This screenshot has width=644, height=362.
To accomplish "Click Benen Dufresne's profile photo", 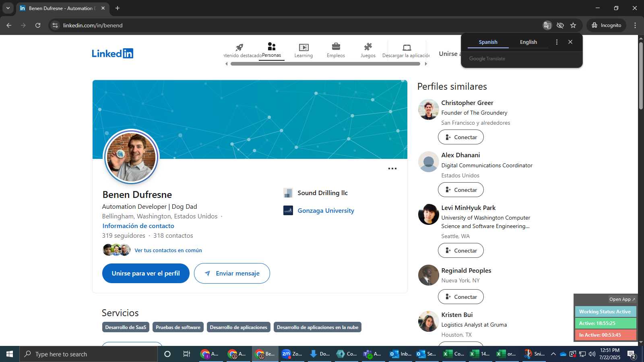I will tap(131, 156).
